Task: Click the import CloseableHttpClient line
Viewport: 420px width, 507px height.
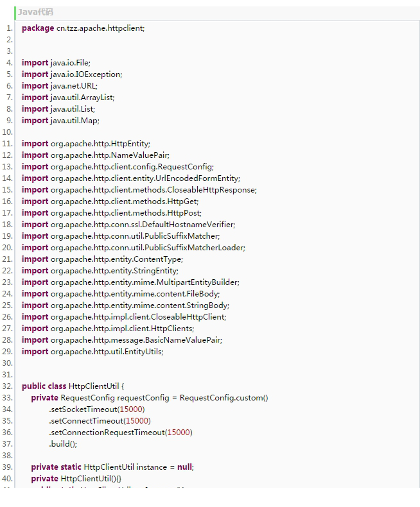Action: point(124,317)
